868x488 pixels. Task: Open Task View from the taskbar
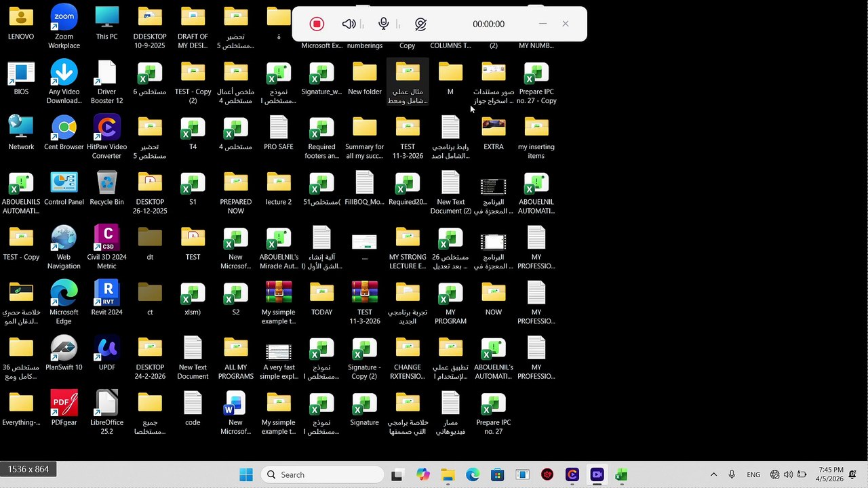tap(397, 474)
